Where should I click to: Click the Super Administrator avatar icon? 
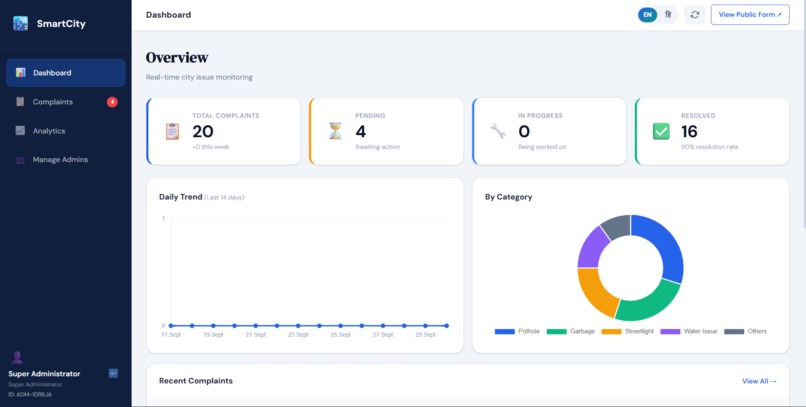tap(17, 358)
